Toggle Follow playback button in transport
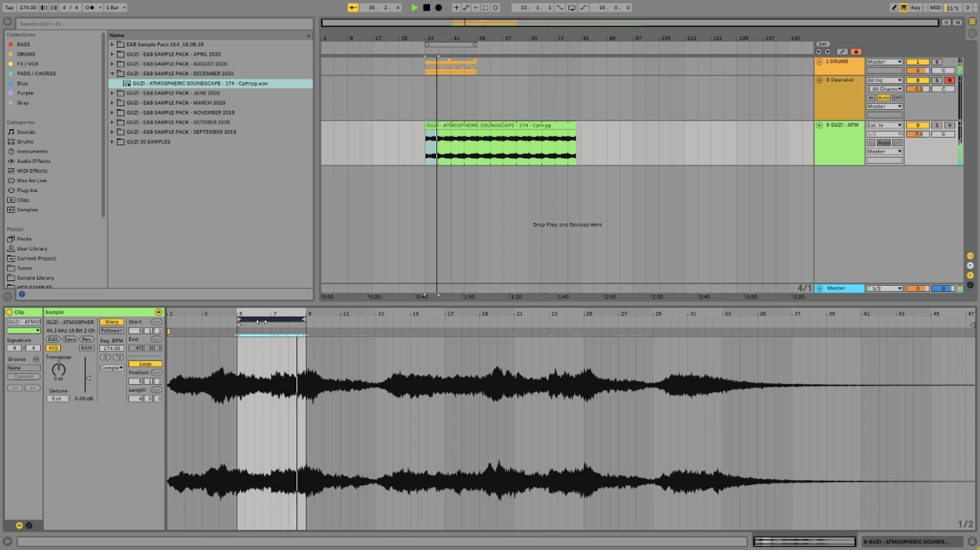Viewport: 980px width, 550px height. point(353,7)
